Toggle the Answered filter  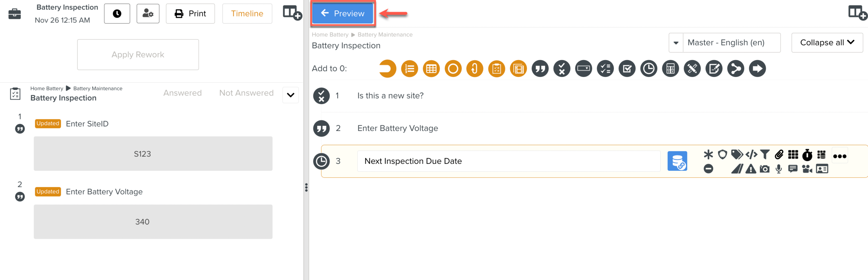182,93
